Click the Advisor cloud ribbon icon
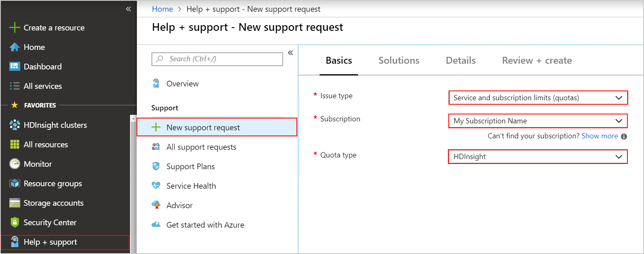 point(156,205)
